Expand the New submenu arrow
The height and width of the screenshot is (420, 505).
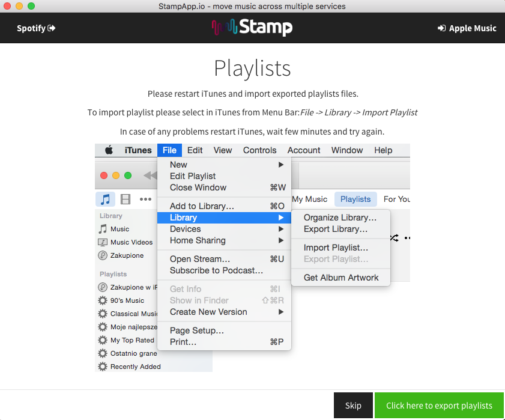(x=280, y=165)
